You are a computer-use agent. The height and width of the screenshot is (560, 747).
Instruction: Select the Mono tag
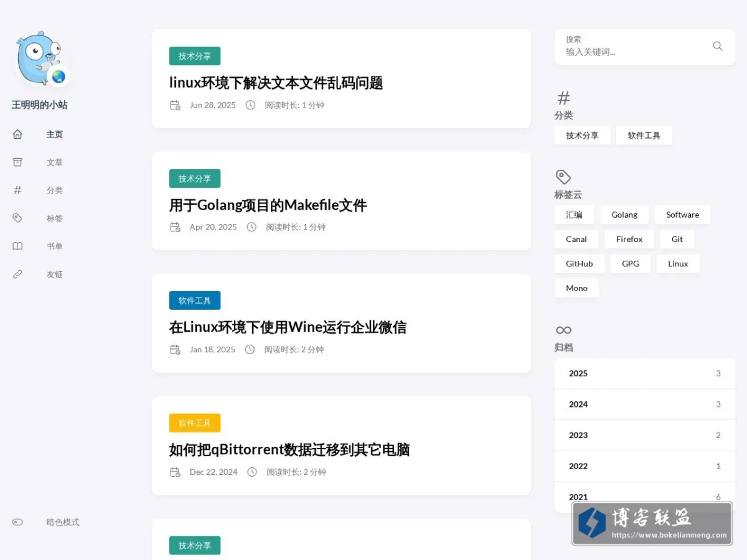576,289
